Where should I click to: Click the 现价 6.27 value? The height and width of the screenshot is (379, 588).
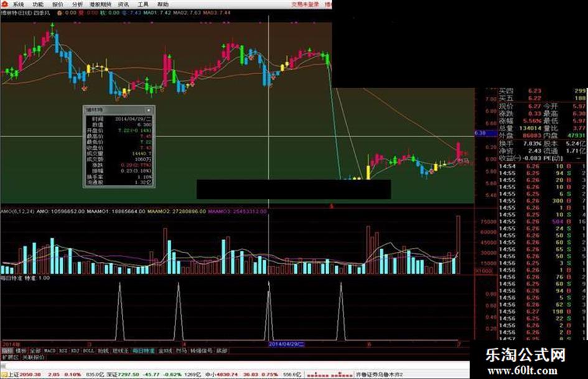click(534, 106)
